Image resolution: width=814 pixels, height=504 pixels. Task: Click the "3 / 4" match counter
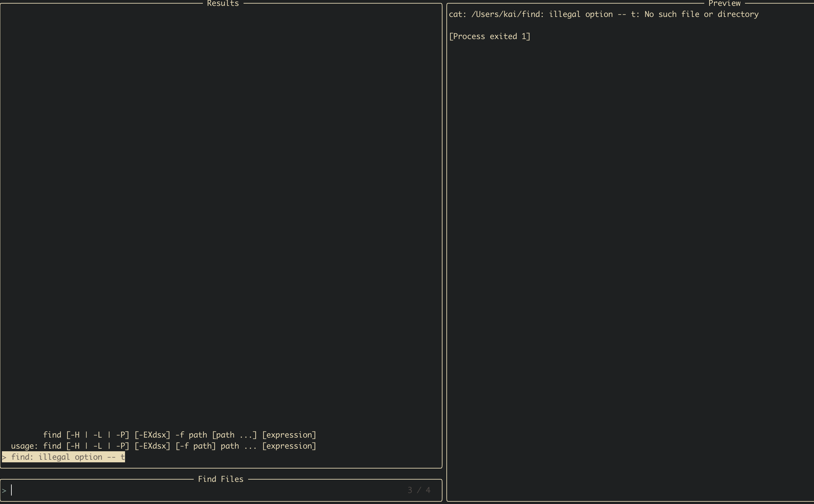419,490
